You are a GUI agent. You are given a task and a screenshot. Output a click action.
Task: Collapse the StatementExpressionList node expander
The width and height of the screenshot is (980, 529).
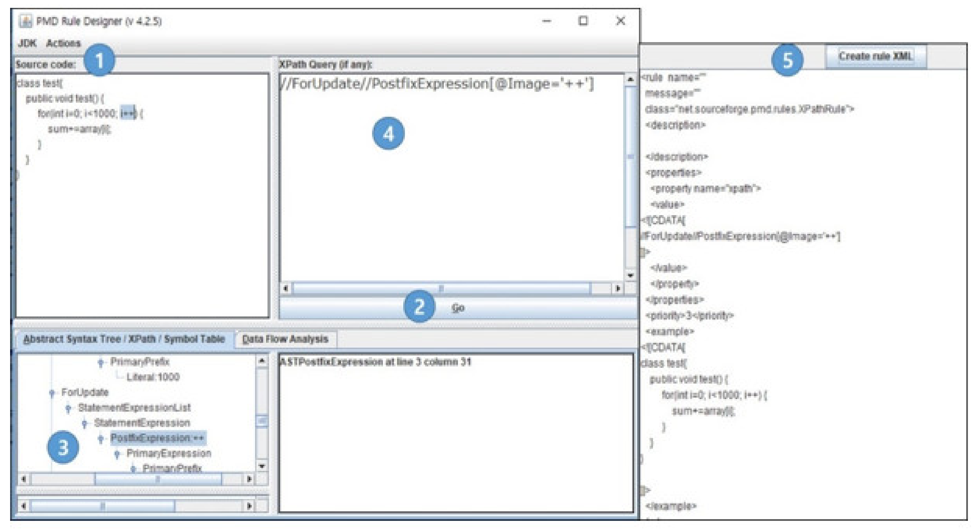[x=68, y=408]
